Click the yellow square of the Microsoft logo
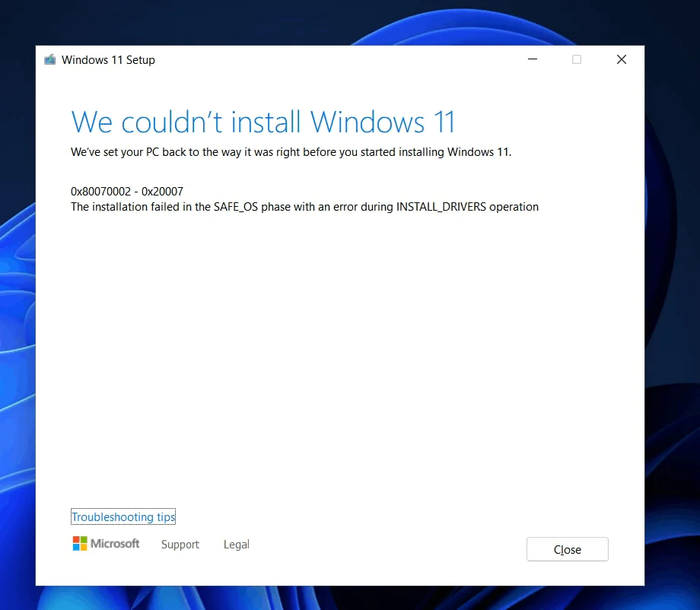700x610 pixels. click(84, 547)
